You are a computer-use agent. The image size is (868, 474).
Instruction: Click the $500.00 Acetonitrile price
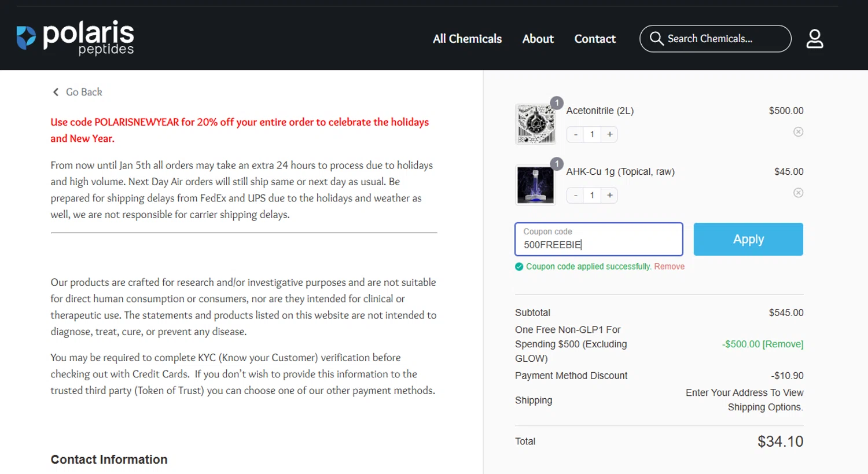(x=786, y=111)
